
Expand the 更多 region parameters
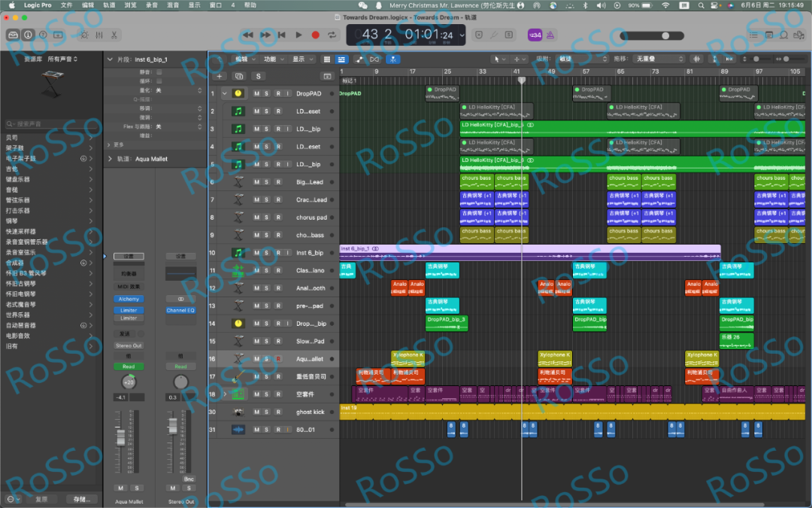109,144
